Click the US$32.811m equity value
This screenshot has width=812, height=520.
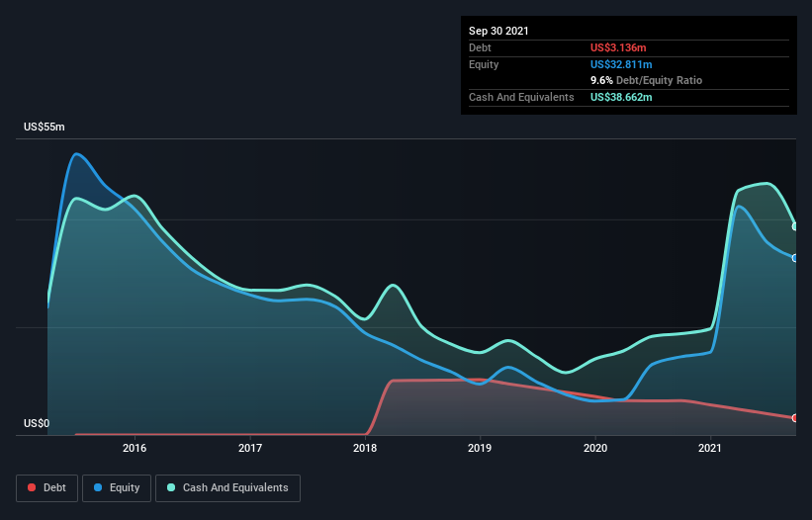[621, 64]
